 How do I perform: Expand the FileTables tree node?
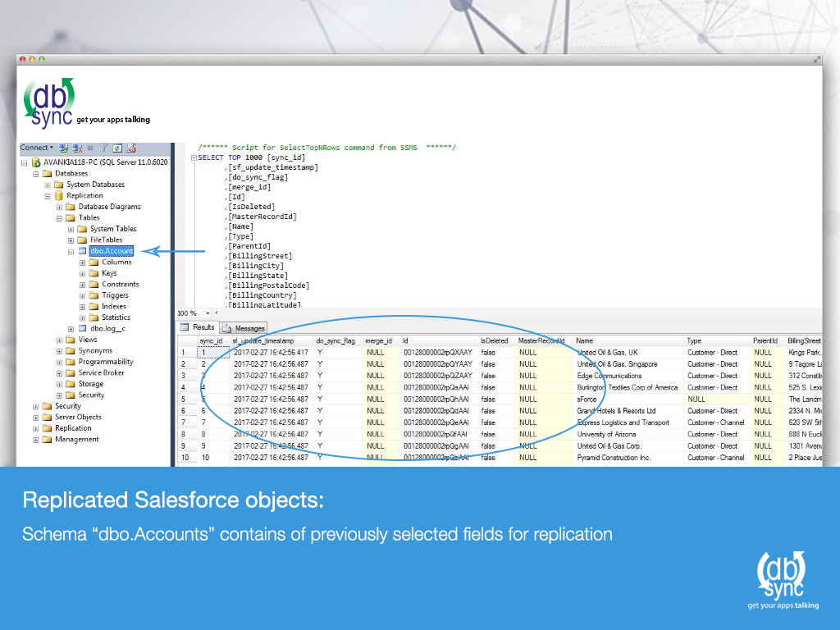71,240
